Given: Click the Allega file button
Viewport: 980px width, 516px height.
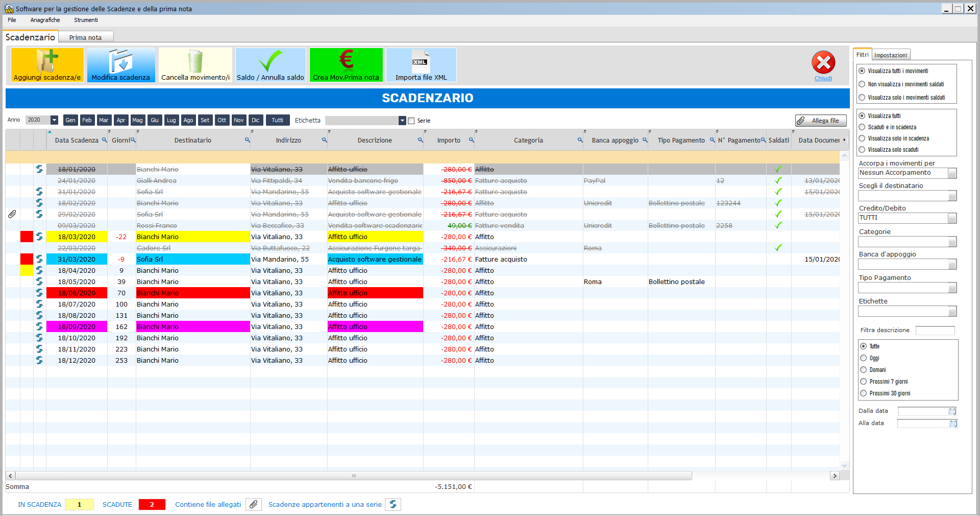Looking at the screenshot, I should [x=820, y=121].
